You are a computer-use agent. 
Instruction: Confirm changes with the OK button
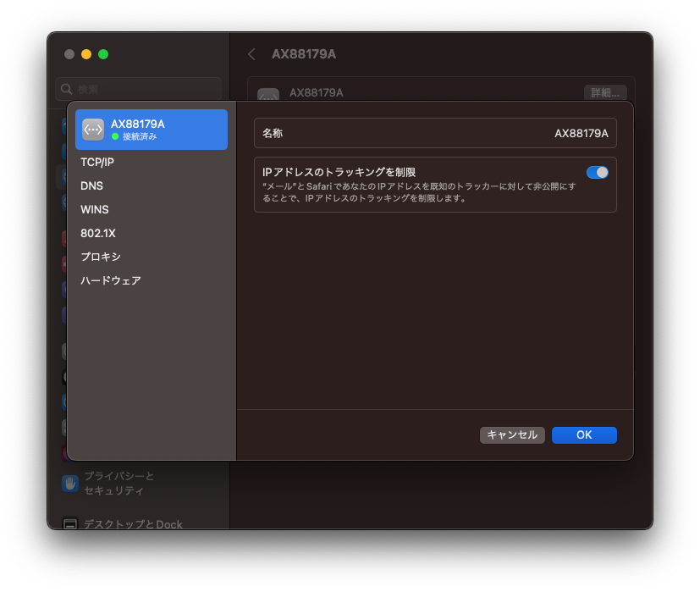[584, 434]
